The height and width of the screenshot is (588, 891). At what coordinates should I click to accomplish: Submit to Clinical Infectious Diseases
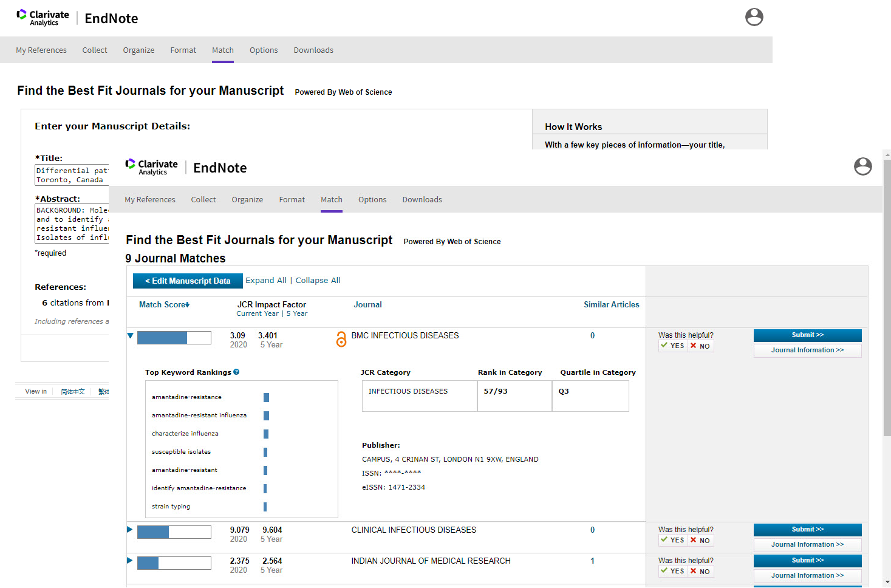(x=808, y=530)
